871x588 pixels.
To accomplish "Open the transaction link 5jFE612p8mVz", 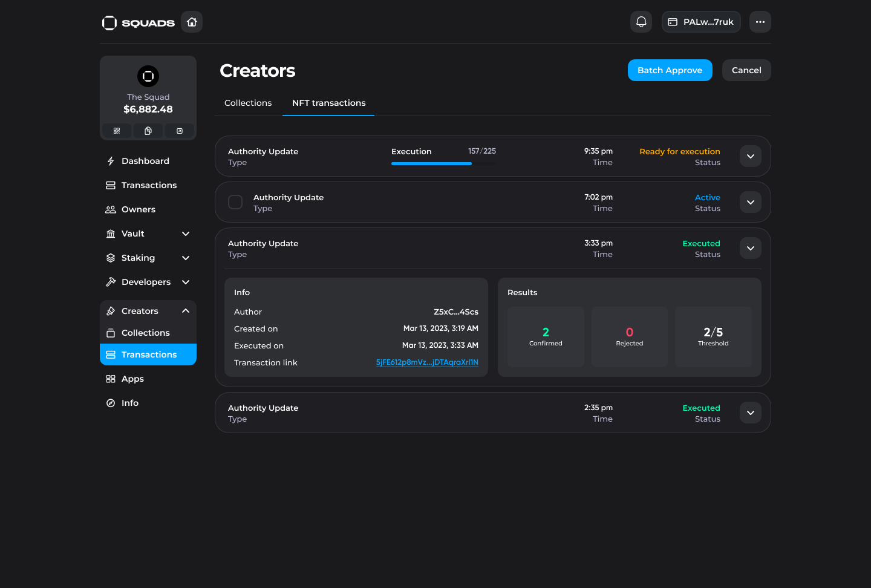I will coord(427,362).
